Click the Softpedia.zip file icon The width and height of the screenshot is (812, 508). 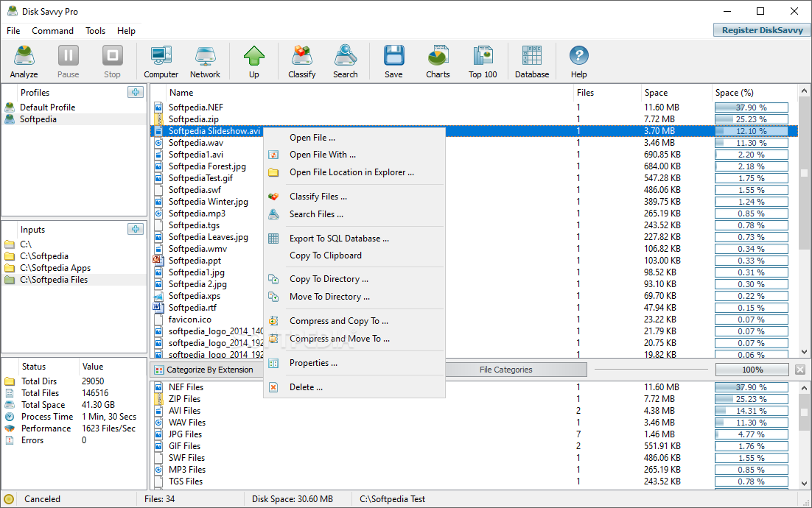158,119
